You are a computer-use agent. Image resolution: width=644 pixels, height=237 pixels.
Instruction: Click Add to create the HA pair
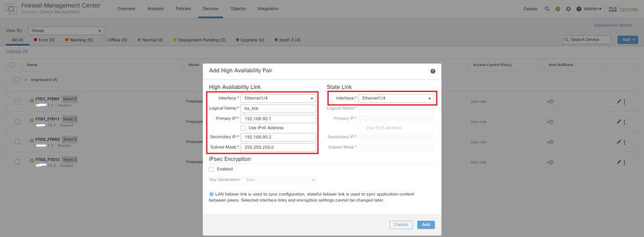(426, 225)
